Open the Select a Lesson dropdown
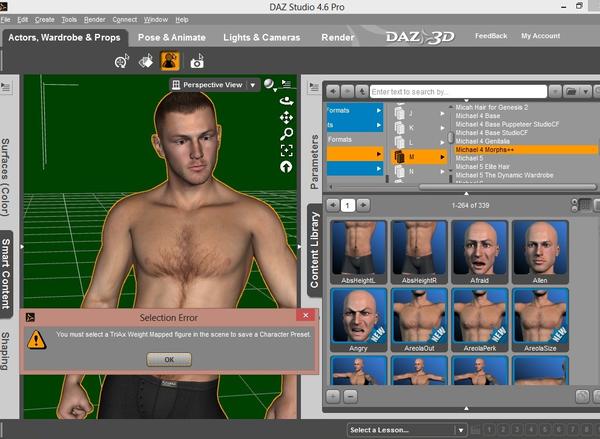The height and width of the screenshot is (439, 600). (x=461, y=430)
